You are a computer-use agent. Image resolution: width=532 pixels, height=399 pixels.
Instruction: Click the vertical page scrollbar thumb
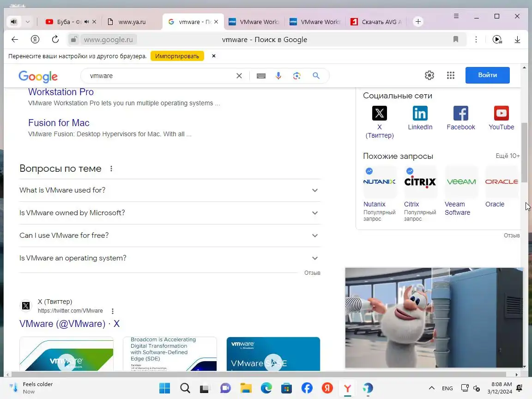click(x=525, y=153)
